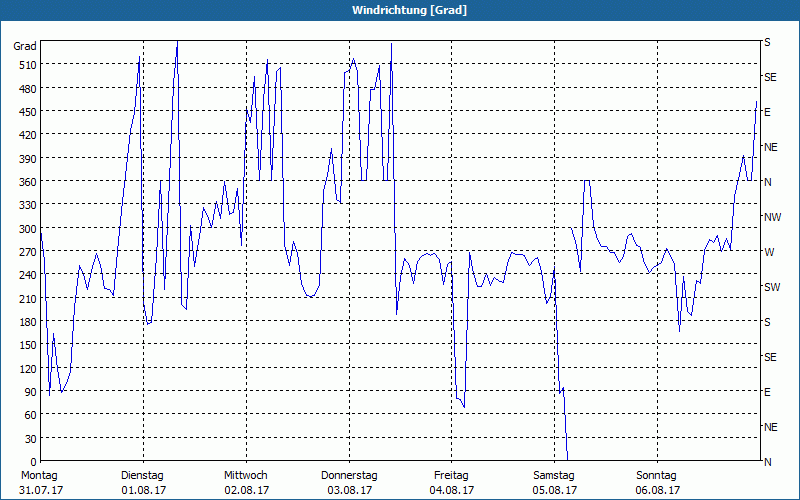
Task: Click the 'SE' compass label between 480 and 510
Action: pyautogui.click(x=770, y=78)
